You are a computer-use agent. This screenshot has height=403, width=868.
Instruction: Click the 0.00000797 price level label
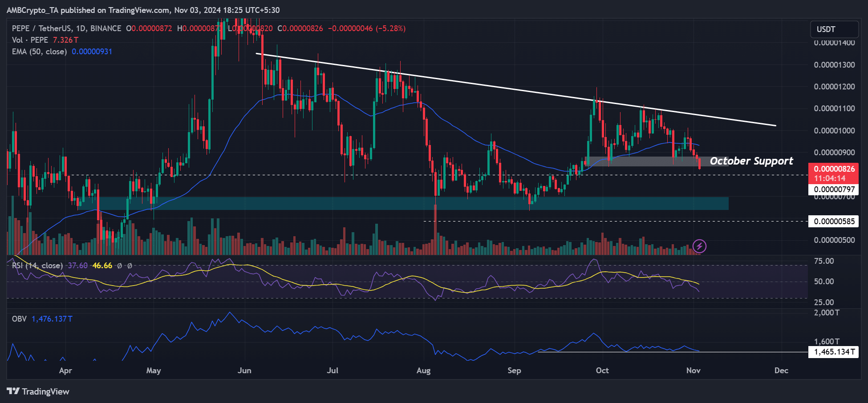pyautogui.click(x=833, y=189)
